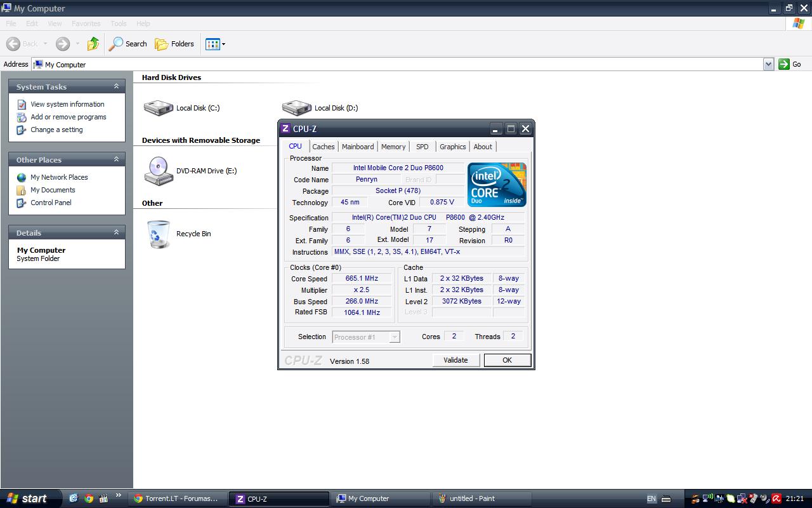812x508 pixels.
Task: Click the system tray clock 21:21
Action: coord(794,499)
